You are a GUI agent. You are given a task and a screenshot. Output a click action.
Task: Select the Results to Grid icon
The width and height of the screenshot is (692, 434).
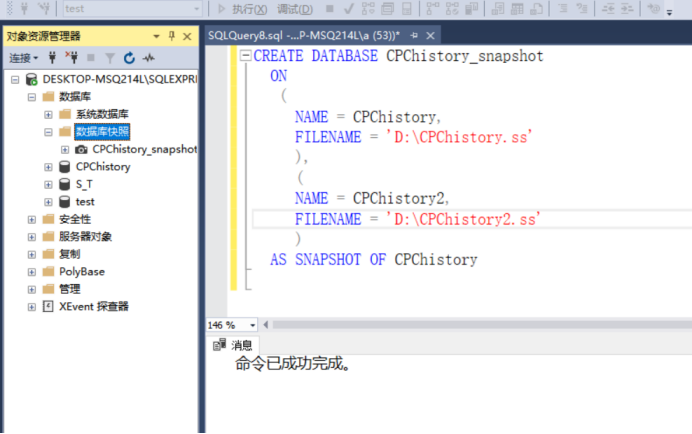517,8
